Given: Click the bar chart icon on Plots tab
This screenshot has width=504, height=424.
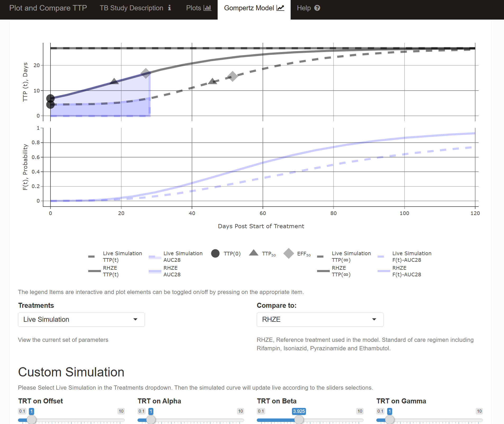Looking at the screenshot, I should click(207, 8).
